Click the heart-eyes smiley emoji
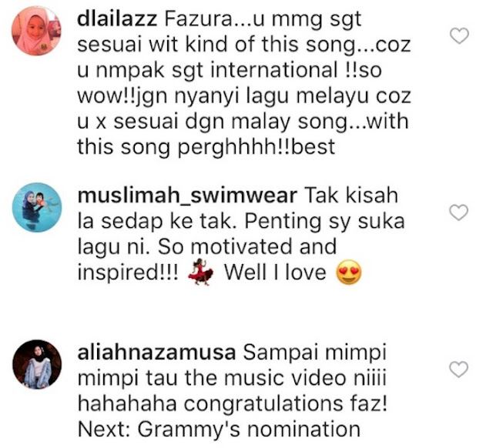Viewport: 493px width, 448px height. (349, 272)
